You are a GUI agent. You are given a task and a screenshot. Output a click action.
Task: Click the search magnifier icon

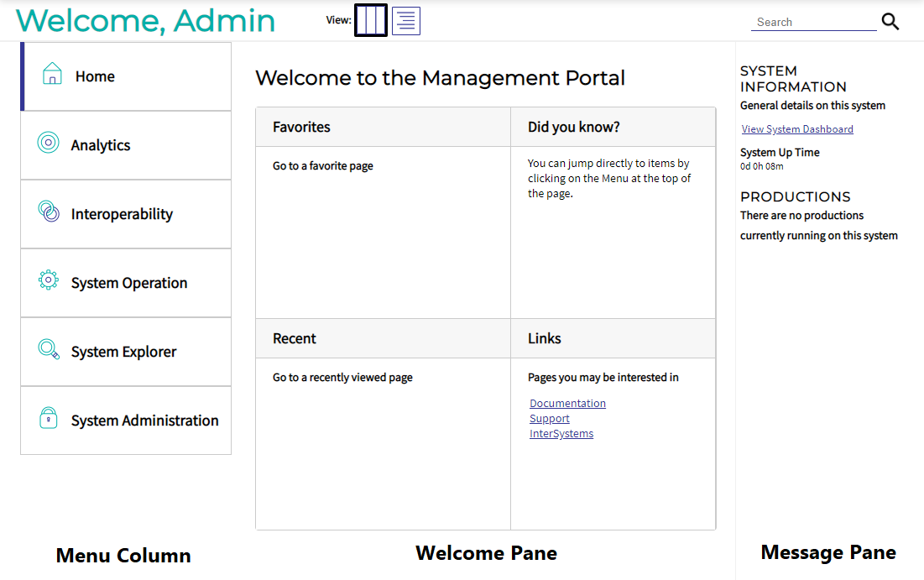[x=890, y=22]
